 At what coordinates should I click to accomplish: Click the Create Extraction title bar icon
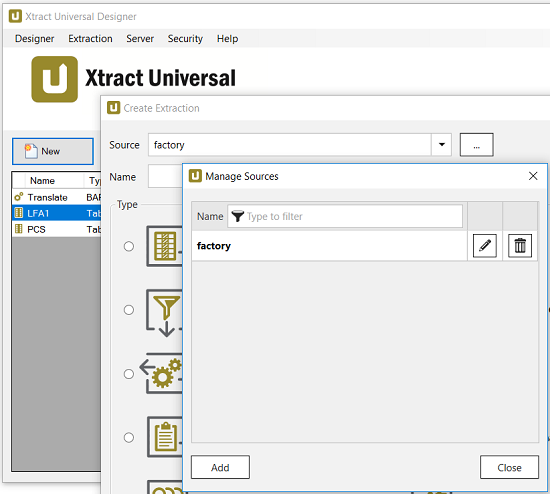coord(113,108)
